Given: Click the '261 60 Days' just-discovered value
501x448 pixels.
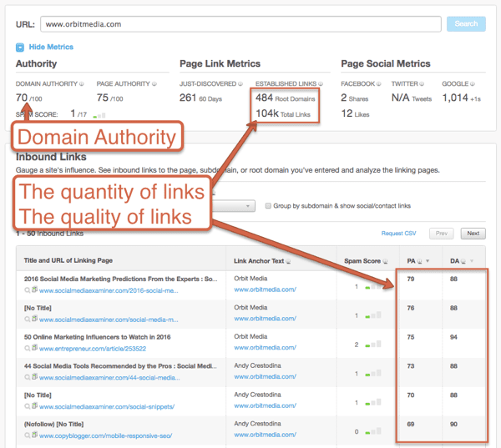Looking at the screenshot, I should pyautogui.click(x=200, y=98).
